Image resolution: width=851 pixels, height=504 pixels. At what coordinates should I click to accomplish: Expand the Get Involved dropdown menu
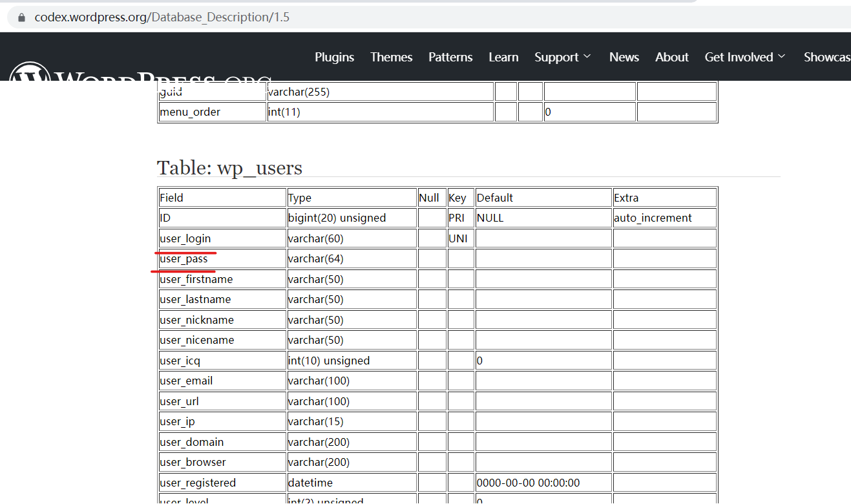pyautogui.click(x=745, y=57)
